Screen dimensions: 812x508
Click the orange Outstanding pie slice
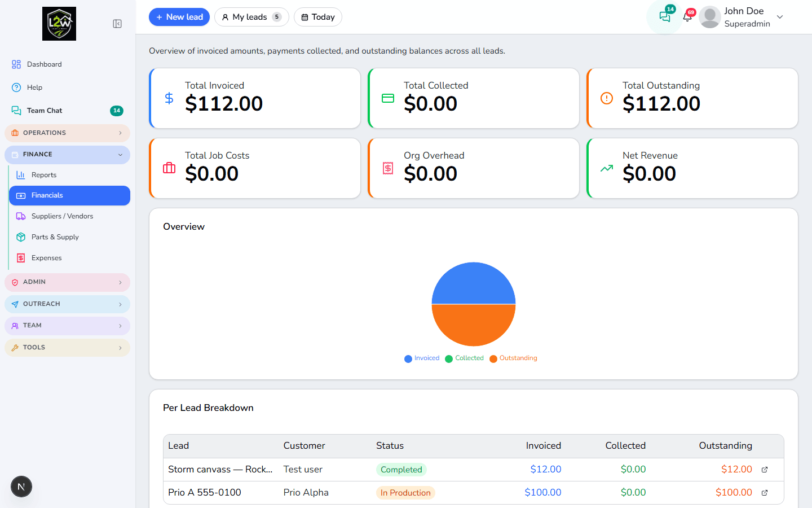(474, 326)
